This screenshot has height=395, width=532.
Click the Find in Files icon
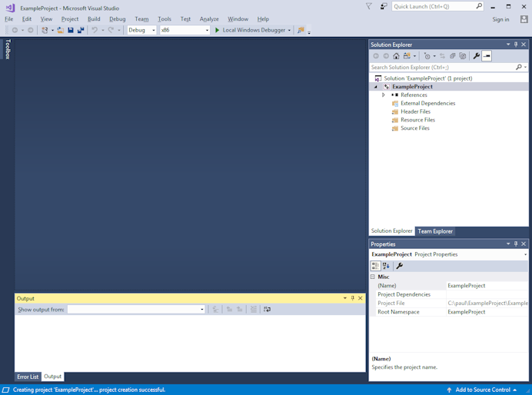tap(301, 30)
